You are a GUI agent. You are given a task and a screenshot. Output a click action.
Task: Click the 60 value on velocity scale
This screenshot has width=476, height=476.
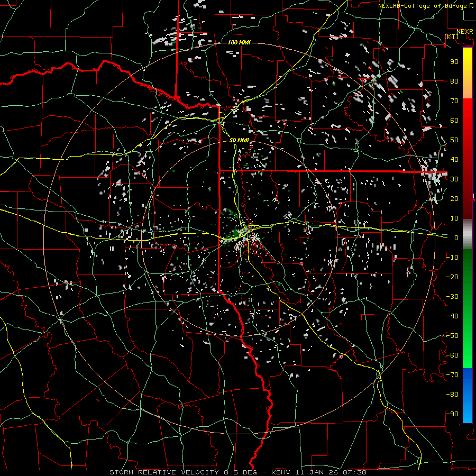pos(454,120)
